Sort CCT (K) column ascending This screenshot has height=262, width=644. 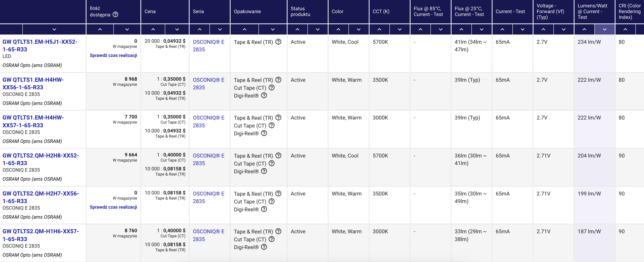pyautogui.click(x=379, y=29)
